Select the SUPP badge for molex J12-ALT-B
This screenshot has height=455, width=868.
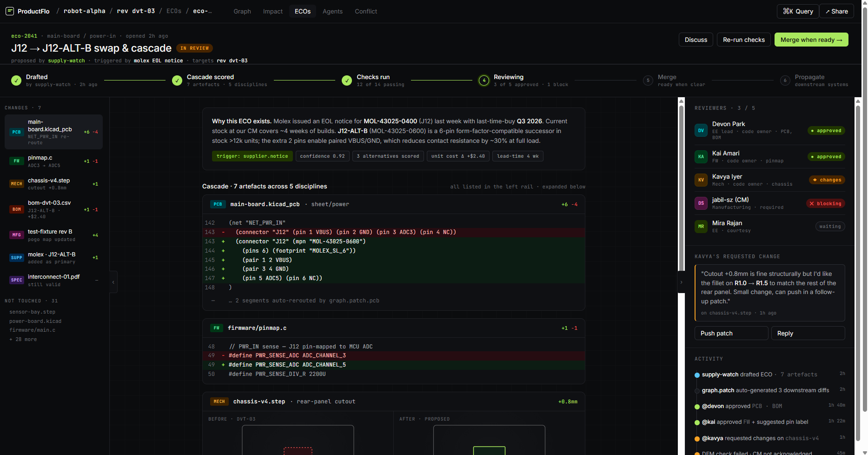coord(17,257)
